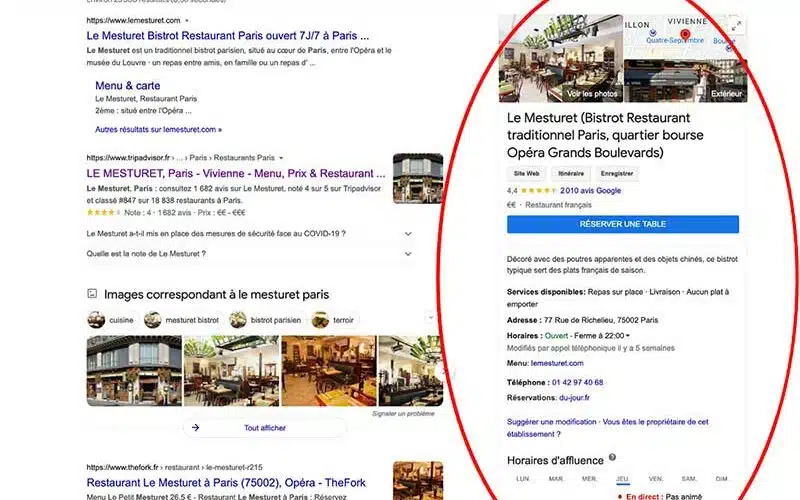This screenshot has height=500, width=800.
Task: Click the 'RÉSERVER UNE TABLE' button
Action: 622,224
